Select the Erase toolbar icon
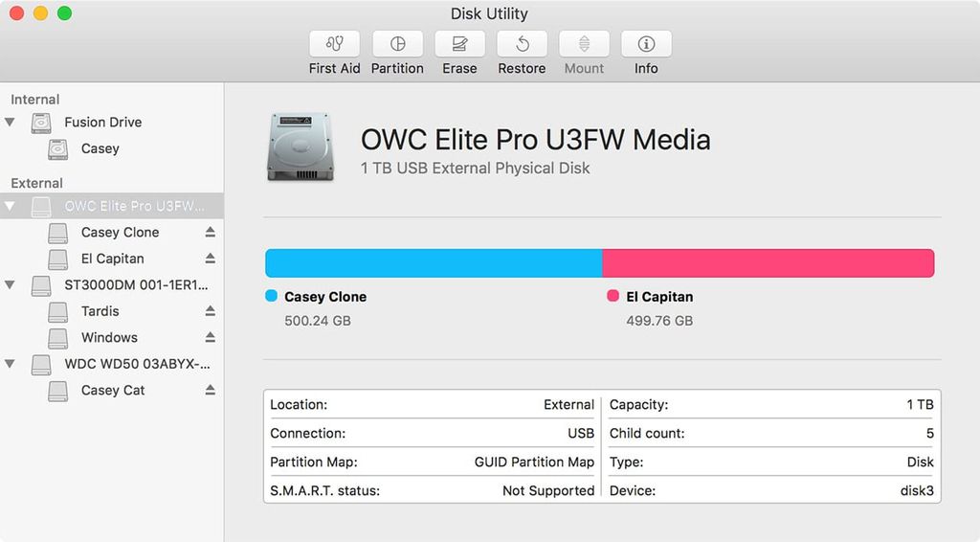980x542 pixels. click(459, 44)
